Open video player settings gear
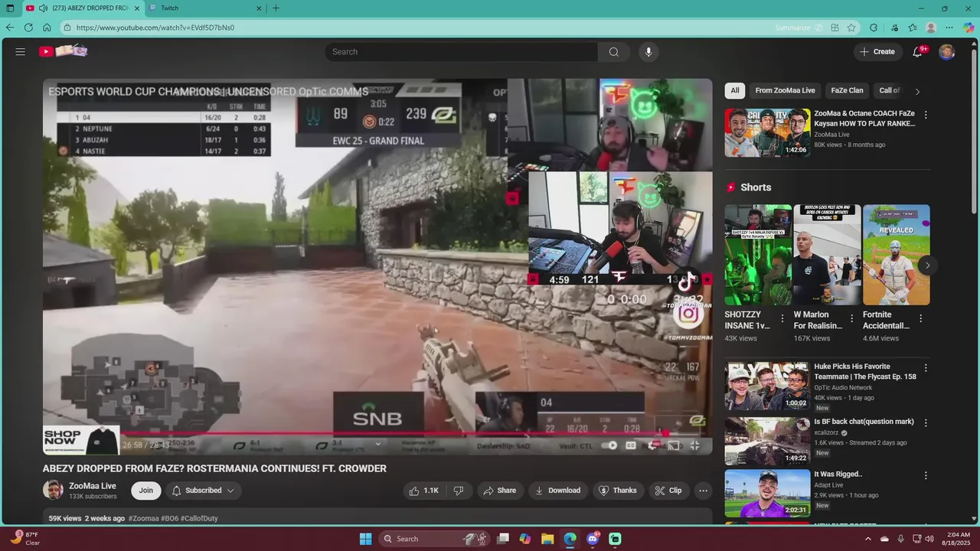This screenshot has height=551, width=980. [x=652, y=445]
